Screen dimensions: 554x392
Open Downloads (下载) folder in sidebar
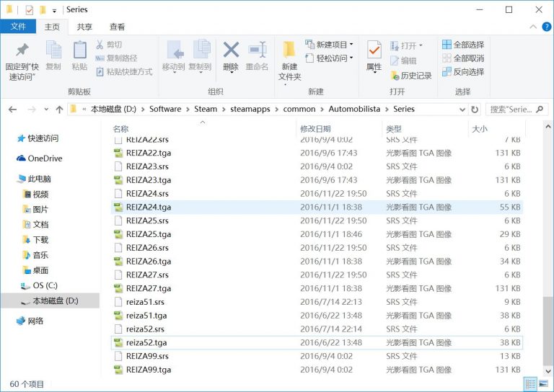tap(35, 240)
